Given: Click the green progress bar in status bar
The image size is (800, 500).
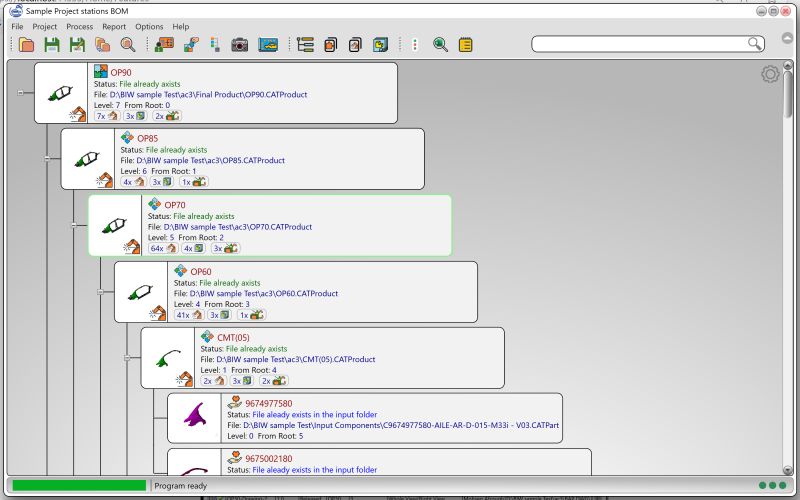Looking at the screenshot, I should (x=79, y=485).
